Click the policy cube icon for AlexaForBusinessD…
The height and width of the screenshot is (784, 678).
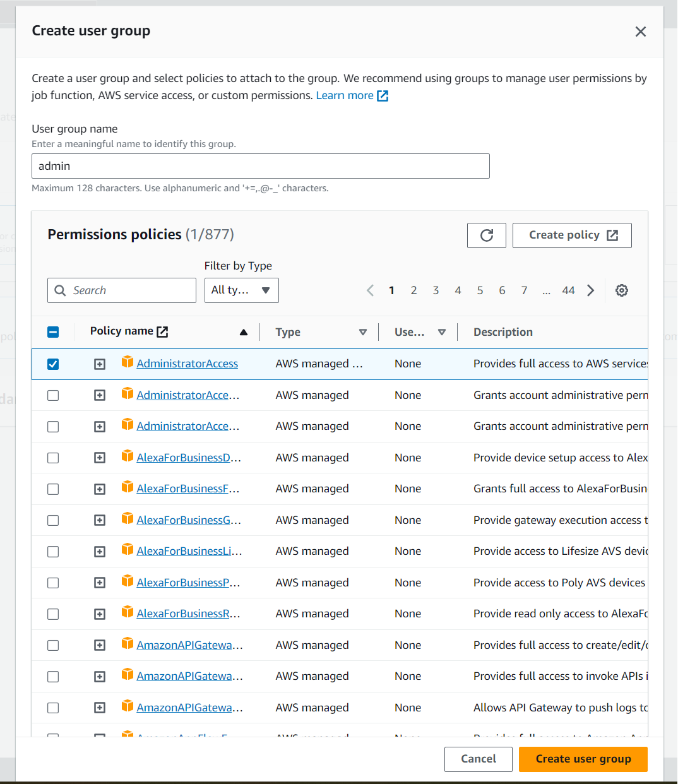128,456
